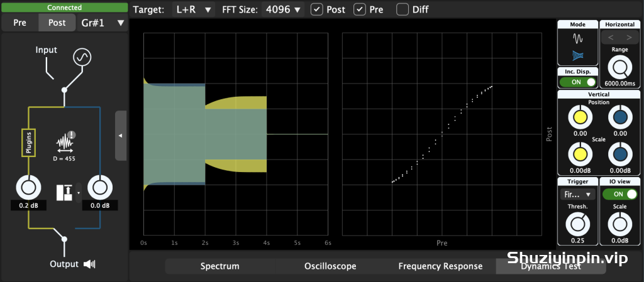
Task: Click the bypass path gain knob
Action: (x=100, y=188)
